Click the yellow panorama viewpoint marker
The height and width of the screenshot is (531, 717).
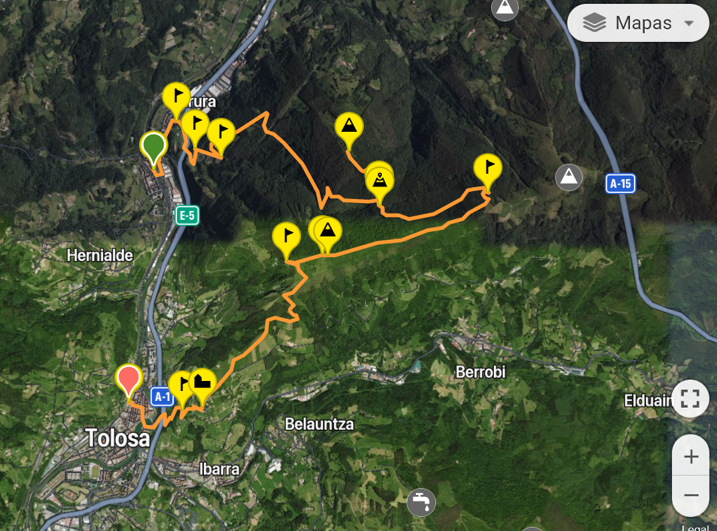pos(380,184)
